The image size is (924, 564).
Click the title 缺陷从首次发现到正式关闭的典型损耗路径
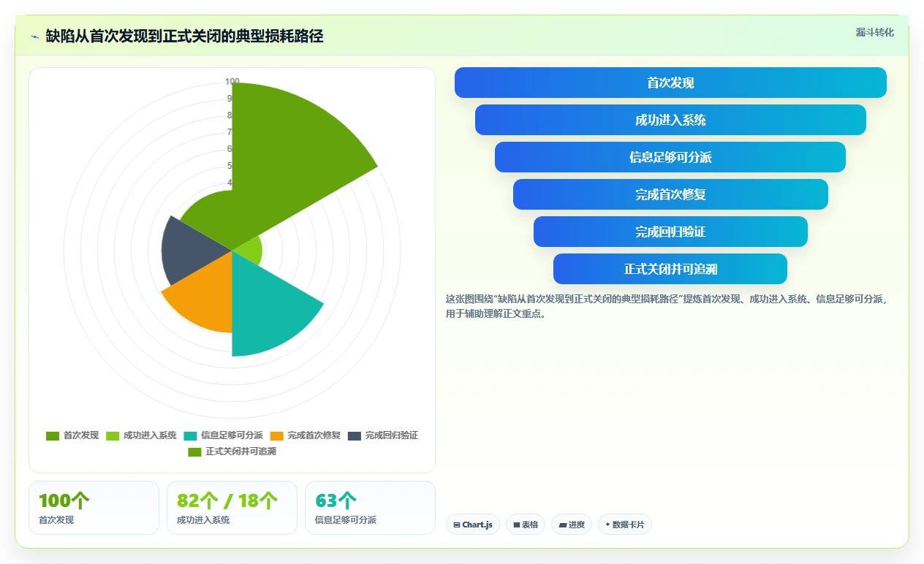[184, 36]
